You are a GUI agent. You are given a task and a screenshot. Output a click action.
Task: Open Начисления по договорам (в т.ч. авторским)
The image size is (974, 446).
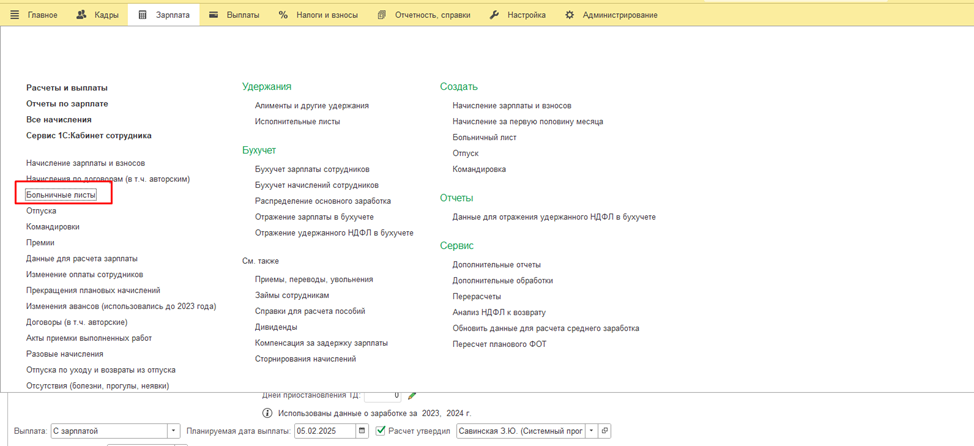(108, 179)
